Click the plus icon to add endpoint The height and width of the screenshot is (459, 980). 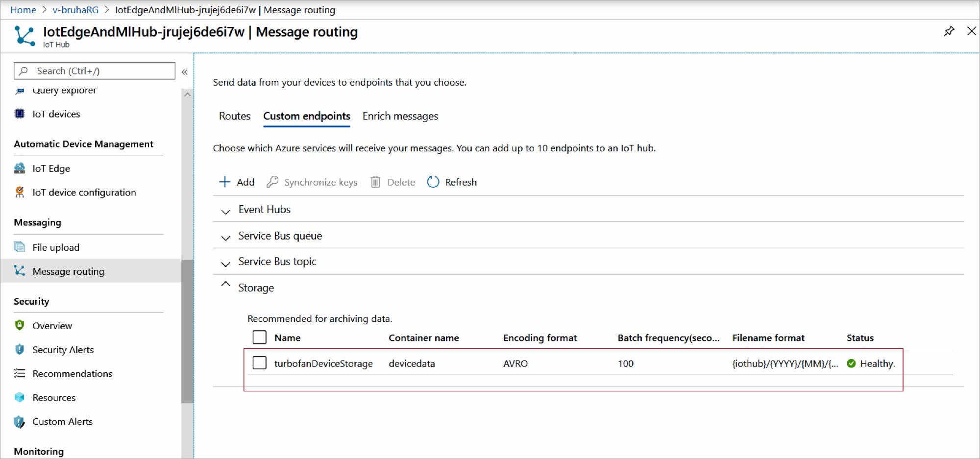pos(224,182)
